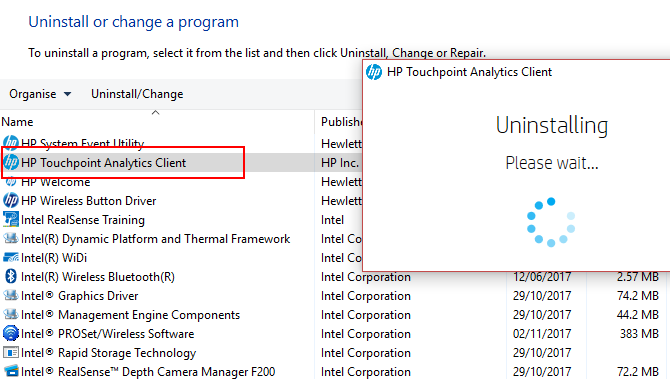The width and height of the screenshot is (670, 379).
Task: Click the 44.2 MB size cell
Action: point(638,315)
